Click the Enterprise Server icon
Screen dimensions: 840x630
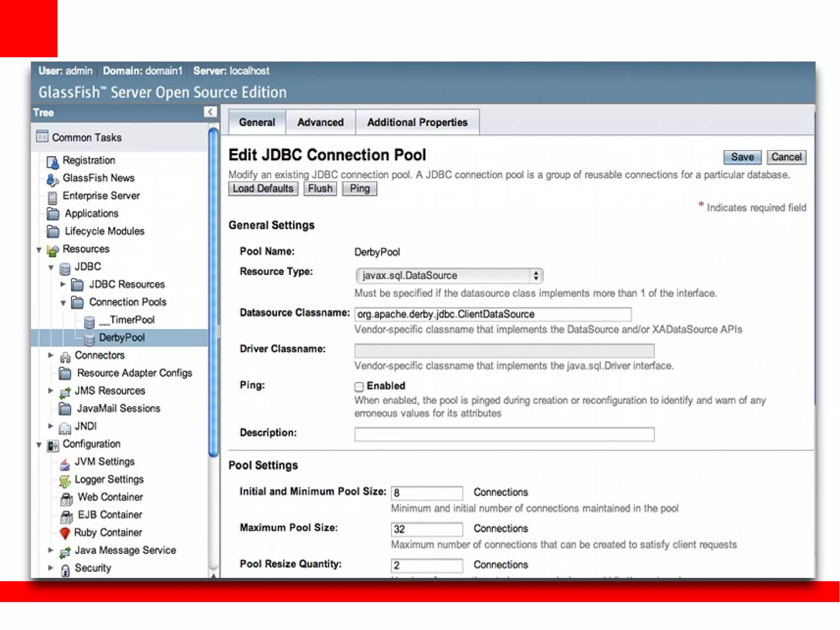pos(52,197)
